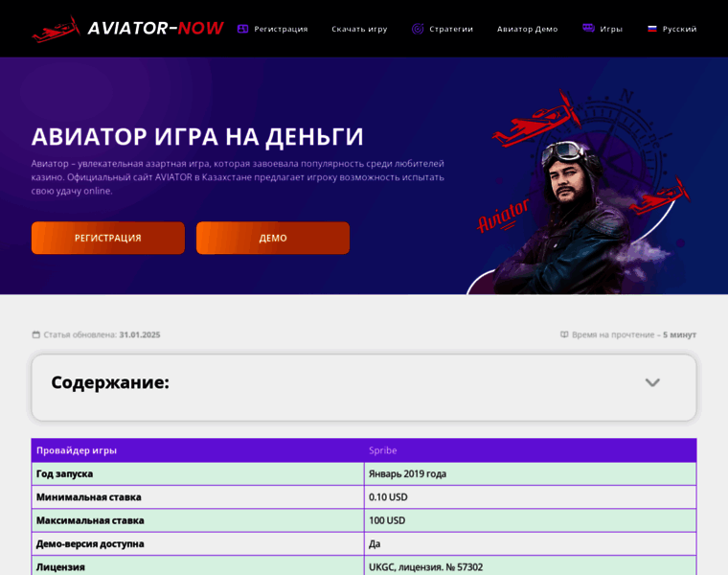Click the registration icon in navigation

coord(242,29)
